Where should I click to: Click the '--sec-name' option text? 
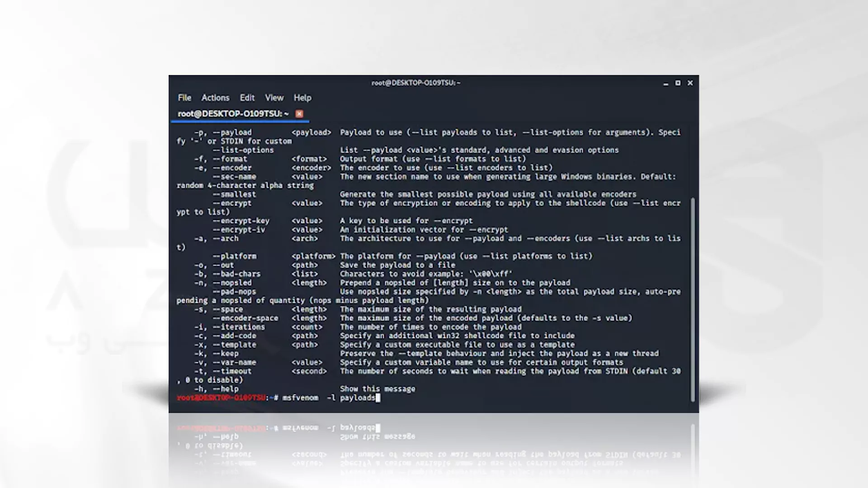tap(234, 177)
